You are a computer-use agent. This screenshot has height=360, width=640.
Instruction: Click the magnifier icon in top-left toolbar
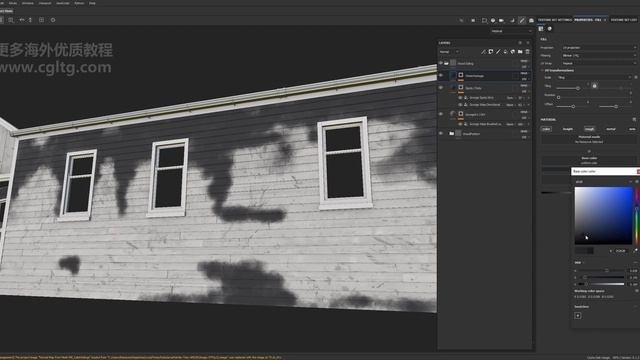pos(11,20)
